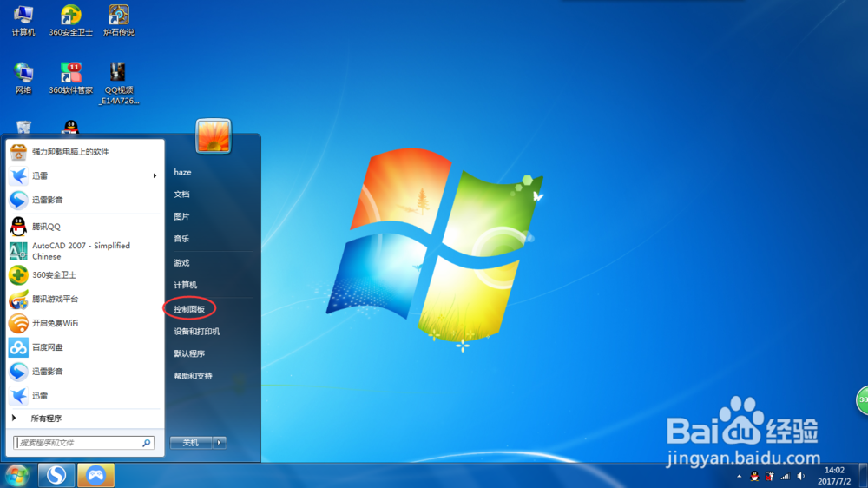Open 音乐 from the Start menu
The width and height of the screenshot is (868, 488).
[x=181, y=239]
